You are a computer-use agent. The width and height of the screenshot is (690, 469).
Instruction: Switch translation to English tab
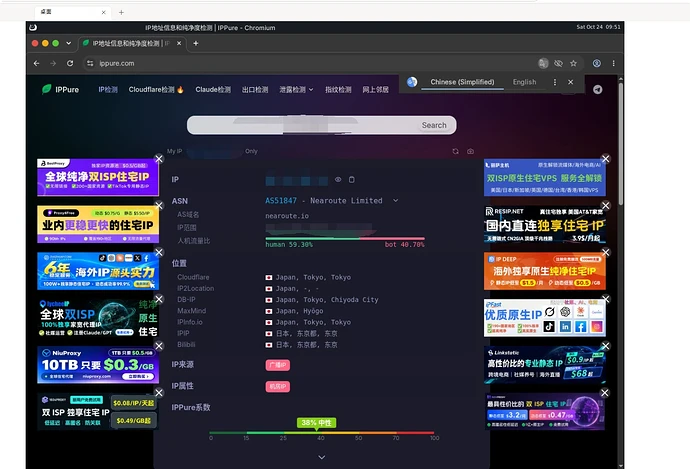524,82
